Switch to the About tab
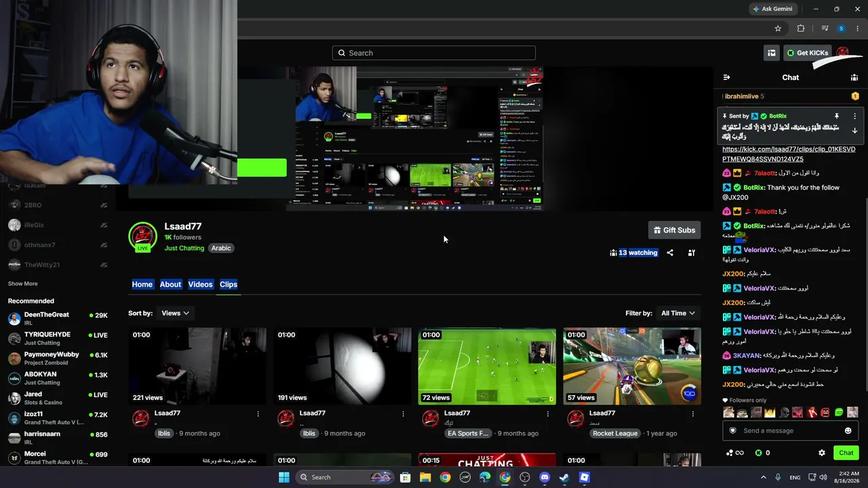 coord(170,285)
